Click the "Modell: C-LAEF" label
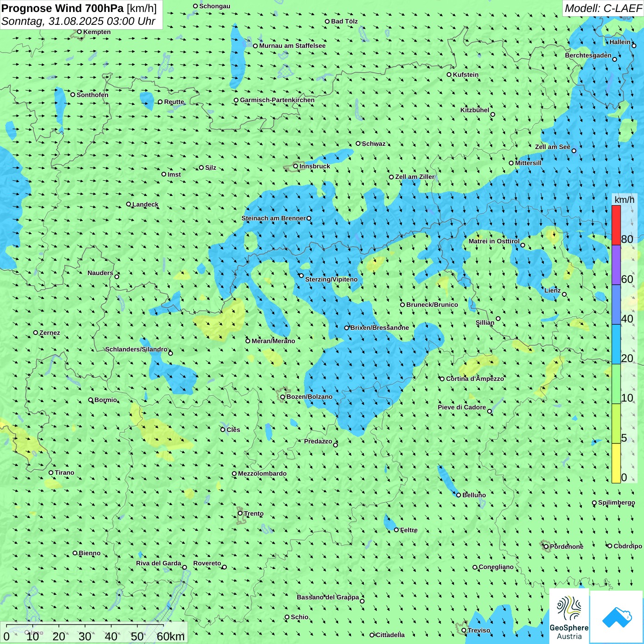The width and height of the screenshot is (644, 644). click(x=603, y=8)
